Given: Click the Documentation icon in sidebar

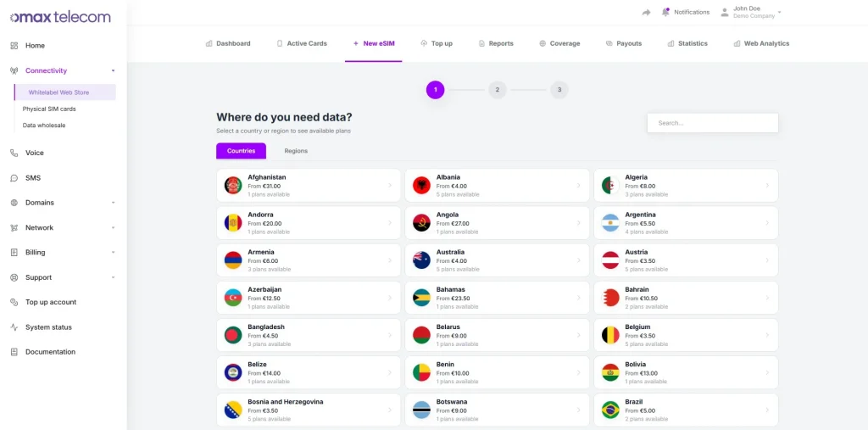Looking at the screenshot, I should [14, 352].
